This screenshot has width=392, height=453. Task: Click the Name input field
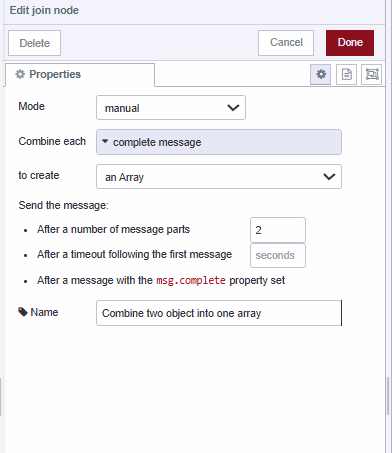[219, 313]
